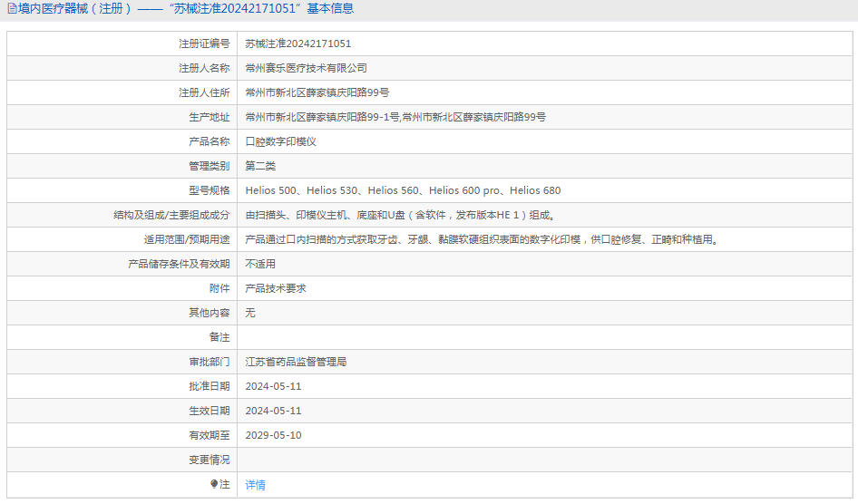Click the 变更情况 label

pyautogui.click(x=209, y=460)
